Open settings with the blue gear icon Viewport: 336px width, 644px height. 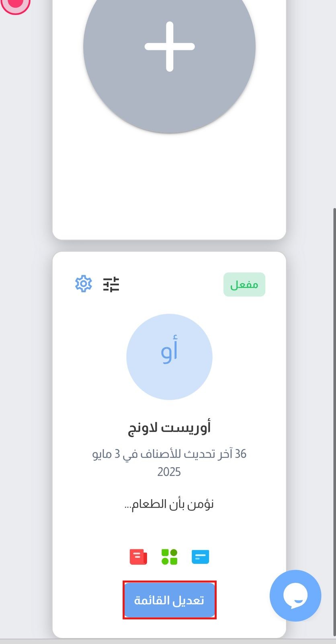click(84, 284)
